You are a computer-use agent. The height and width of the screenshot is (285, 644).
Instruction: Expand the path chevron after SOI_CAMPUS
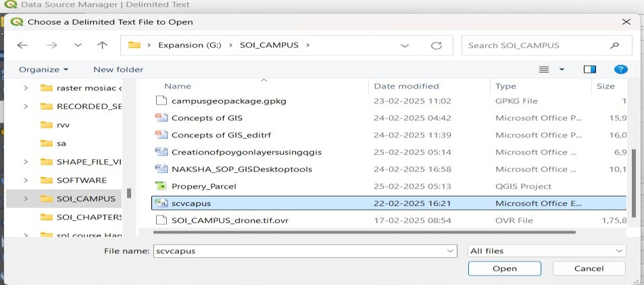(307, 45)
